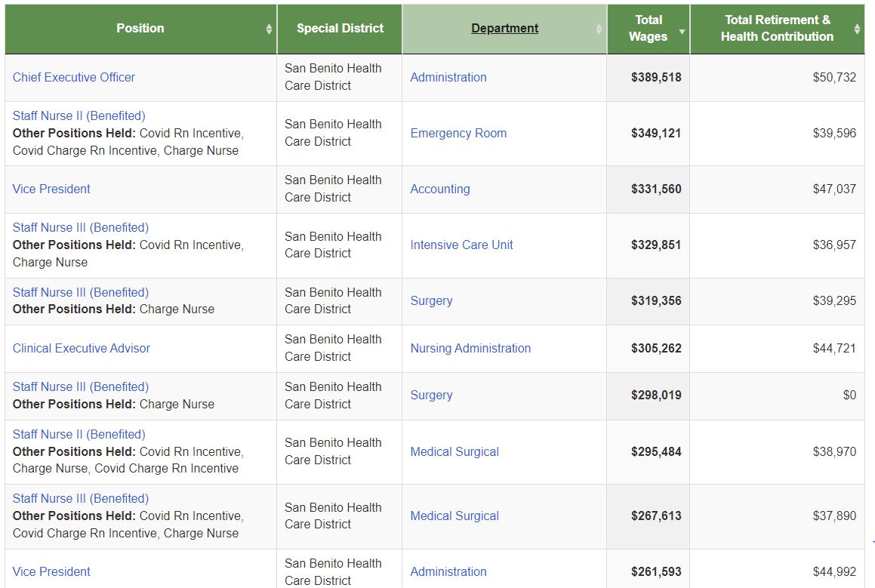Click the Total Wages sort arrow icon
Screen dimensions: 875x588
coord(682,32)
